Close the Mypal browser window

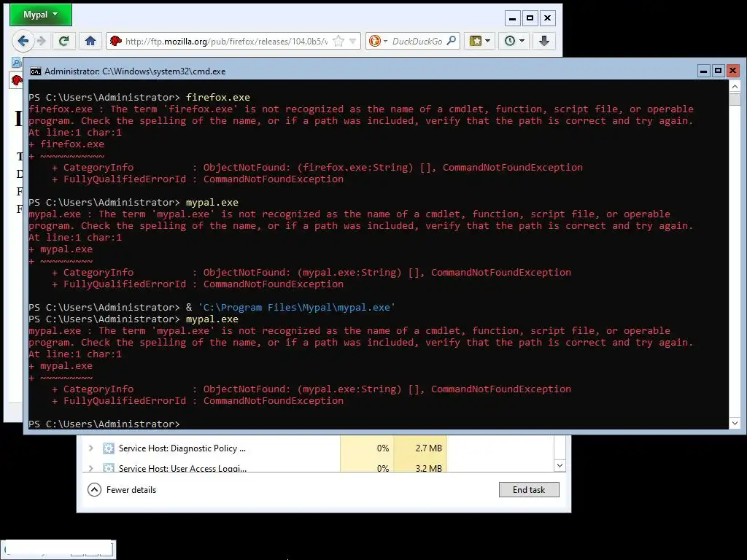tap(547, 18)
